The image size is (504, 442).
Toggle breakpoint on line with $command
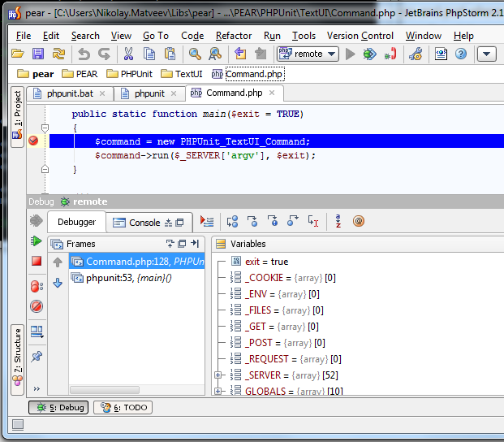pos(33,141)
